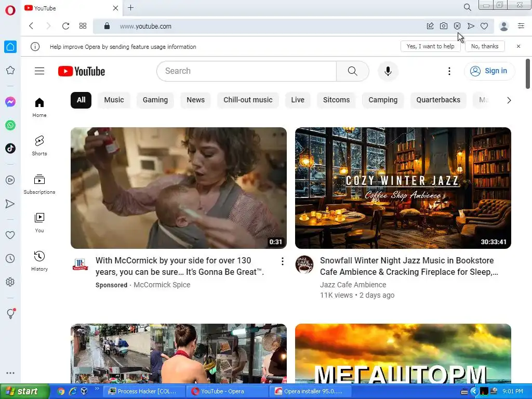The image size is (532, 399).
Task: Open TikTok in Opera sidebar
Action: (x=10, y=148)
